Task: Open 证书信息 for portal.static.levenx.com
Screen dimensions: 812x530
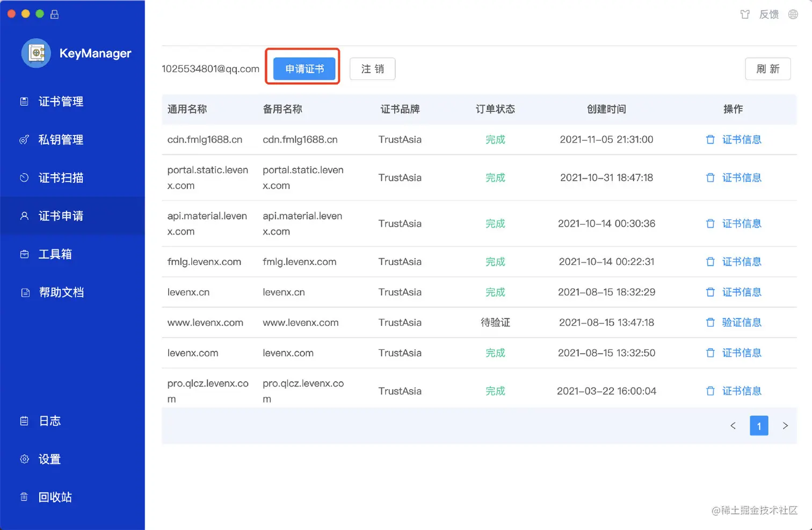Action: pyautogui.click(x=742, y=178)
